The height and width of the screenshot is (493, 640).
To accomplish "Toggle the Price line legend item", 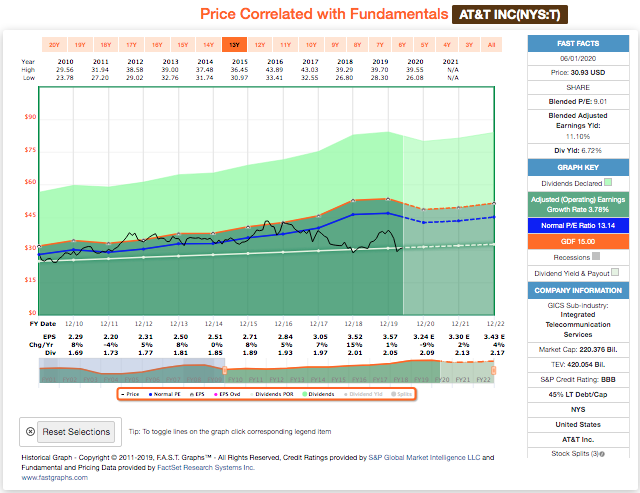I will tap(130, 394).
